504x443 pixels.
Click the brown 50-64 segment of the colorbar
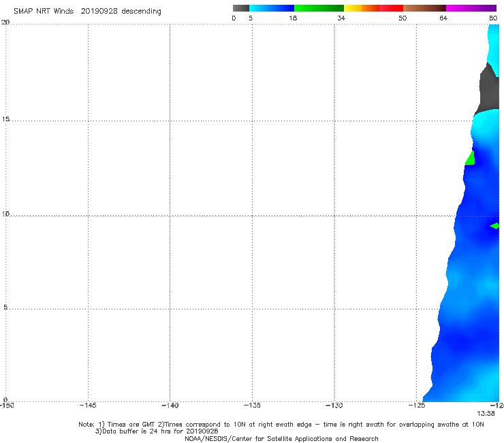click(x=424, y=8)
